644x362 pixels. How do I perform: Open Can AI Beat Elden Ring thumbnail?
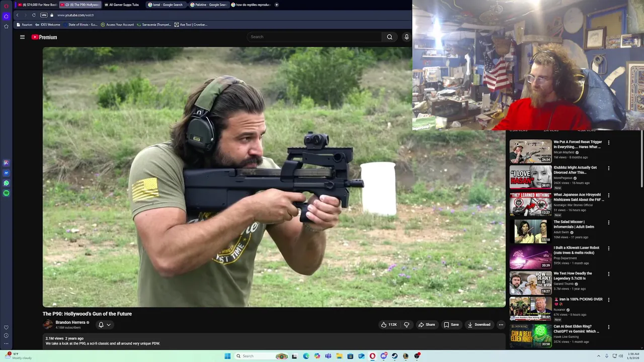530,335
